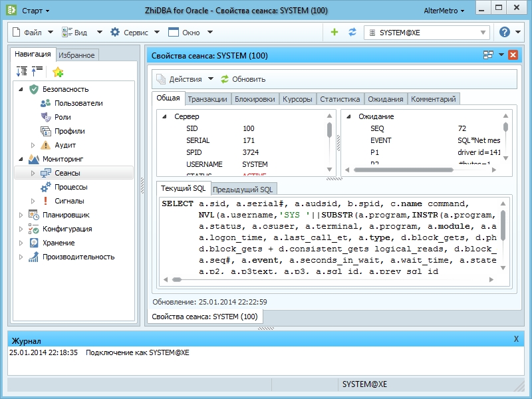The image size is (532, 399).
Task: Open the AlterMetro theme menu
Action: (x=444, y=11)
